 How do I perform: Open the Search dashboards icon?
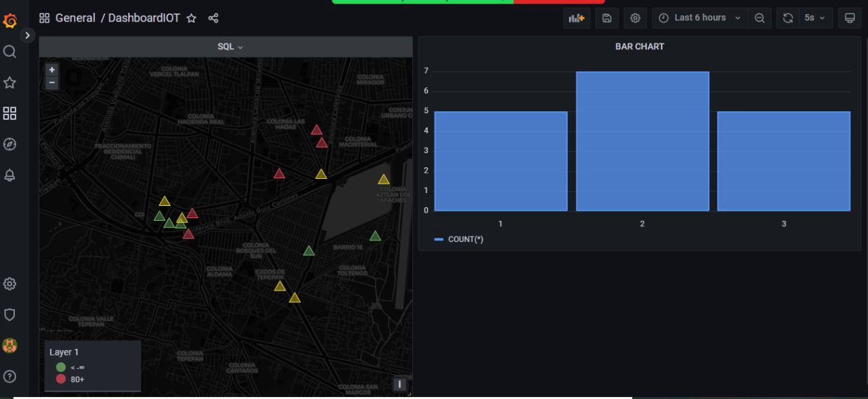[x=10, y=52]
